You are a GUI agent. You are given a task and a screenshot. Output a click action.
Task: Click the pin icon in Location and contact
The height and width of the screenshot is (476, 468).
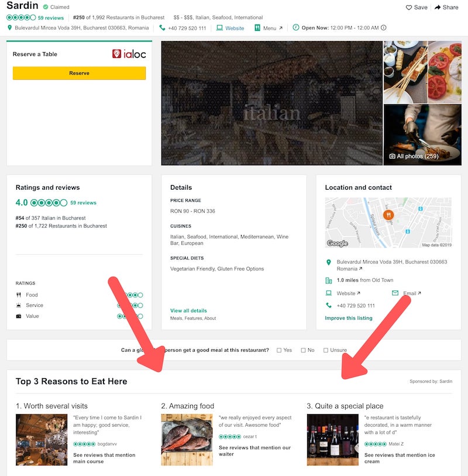click(x=329, y=262)
